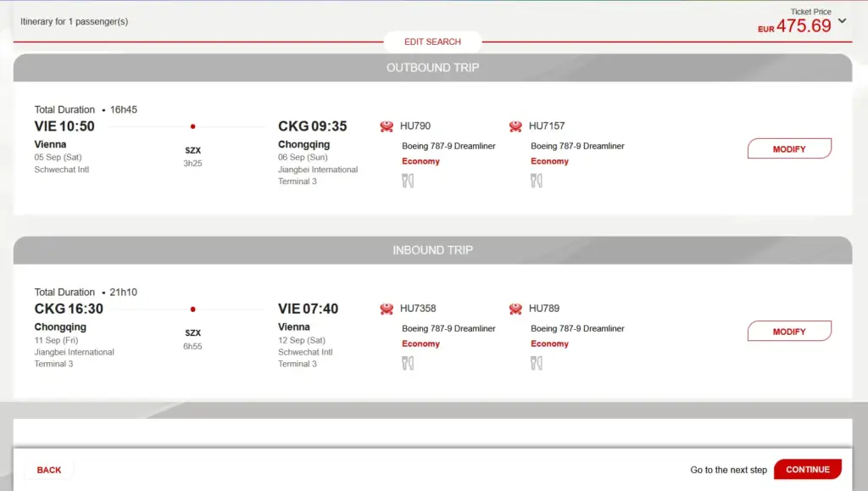Click flight number HU7358
This screenshot has width=868, height=491.
click(418, 309)
